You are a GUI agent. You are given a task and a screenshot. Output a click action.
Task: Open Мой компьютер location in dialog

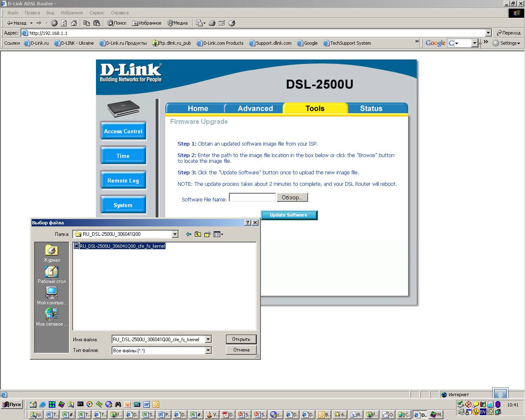point(52,296)
